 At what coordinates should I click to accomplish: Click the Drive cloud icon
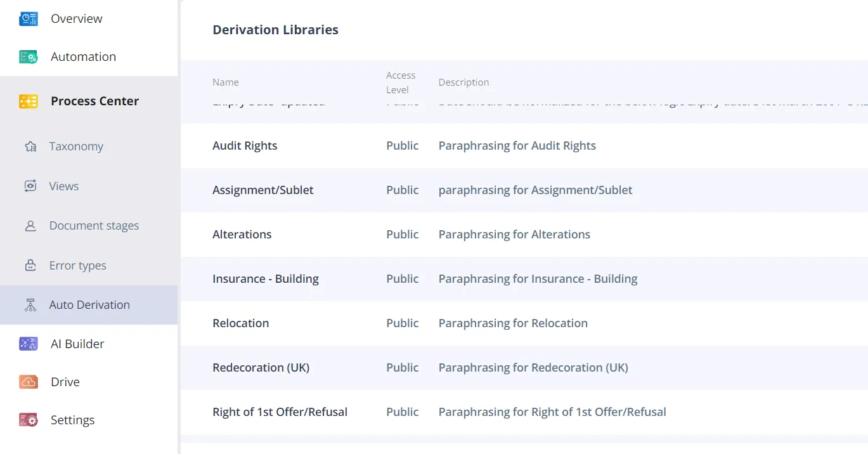pos(29,382)
